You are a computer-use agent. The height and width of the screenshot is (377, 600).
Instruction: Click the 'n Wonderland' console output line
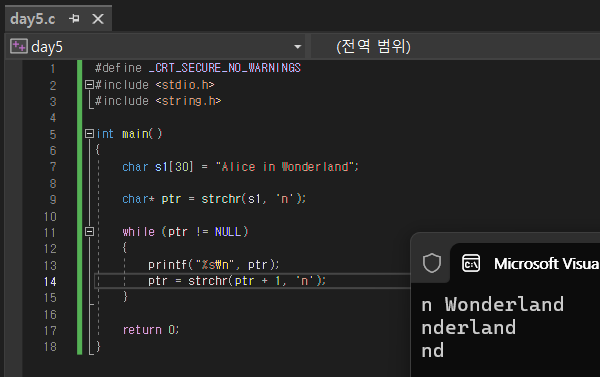click(492, 305)
